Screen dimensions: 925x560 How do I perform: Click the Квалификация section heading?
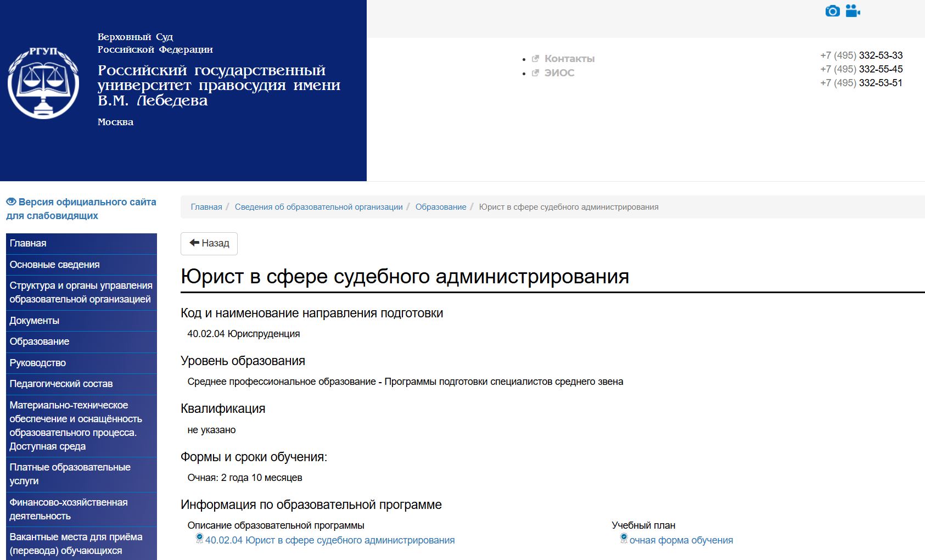tap(223, 408)
